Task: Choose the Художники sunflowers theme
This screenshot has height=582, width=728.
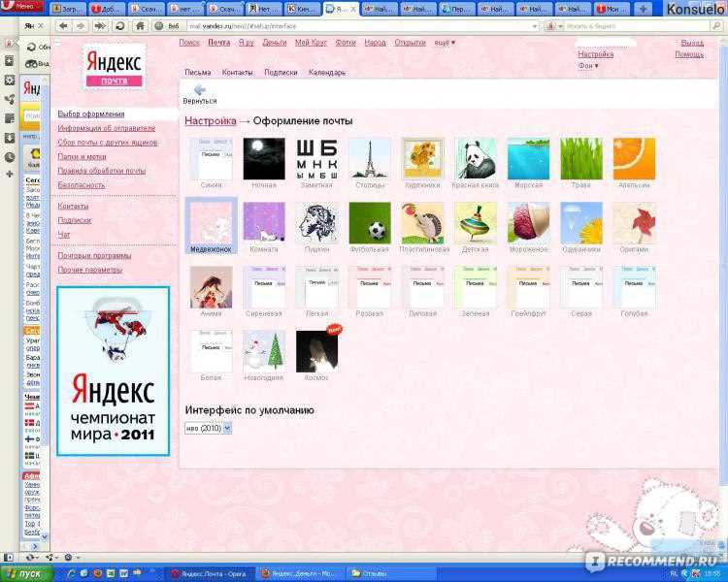Action: [x=422, y=158]
